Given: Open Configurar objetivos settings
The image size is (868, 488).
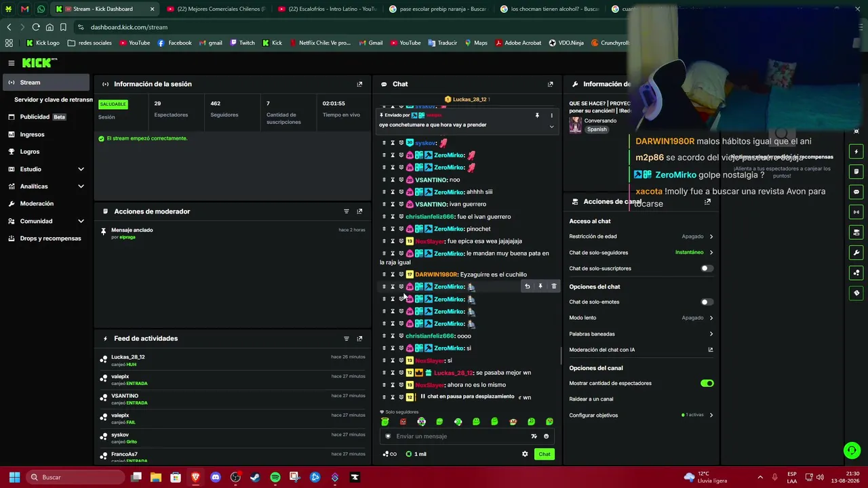Looking at the screenshot, I should [x=641, y=415].
